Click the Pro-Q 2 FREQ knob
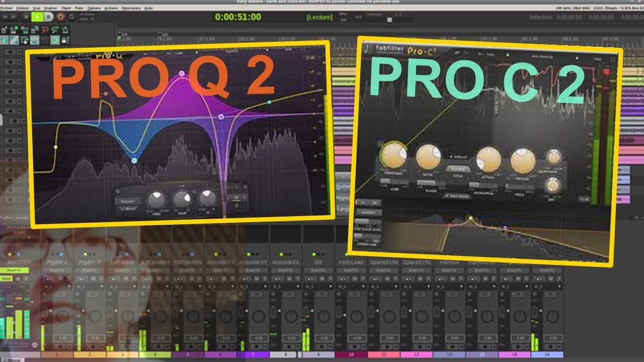Image resolution: width=644 pixels, height=362 pixels. [x=156, y=200]
